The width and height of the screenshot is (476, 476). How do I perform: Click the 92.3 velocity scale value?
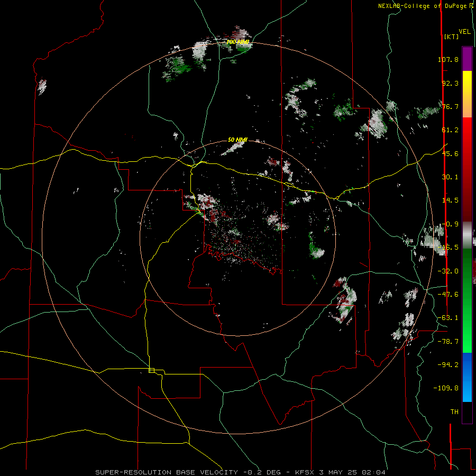[x=450, y=83]
